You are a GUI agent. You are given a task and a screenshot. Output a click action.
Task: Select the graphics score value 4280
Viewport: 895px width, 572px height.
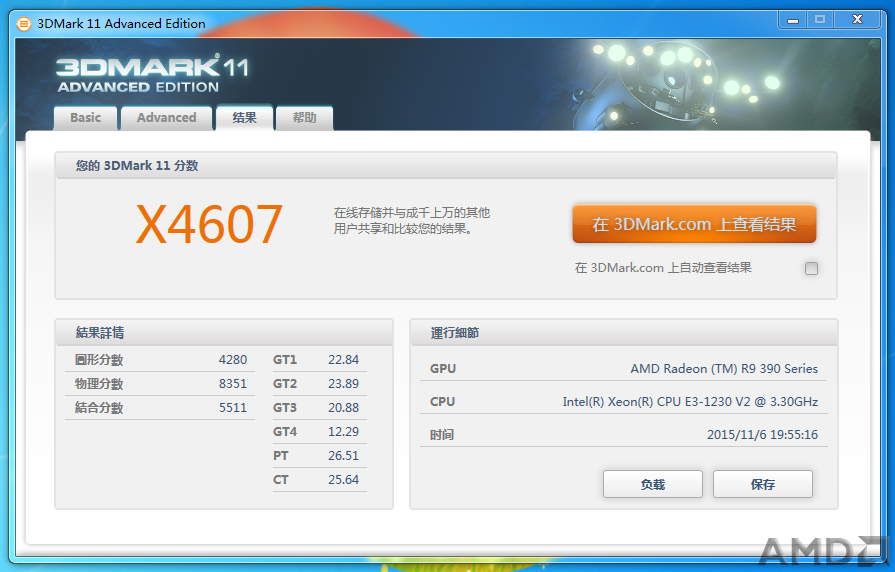tap(233, 360)
